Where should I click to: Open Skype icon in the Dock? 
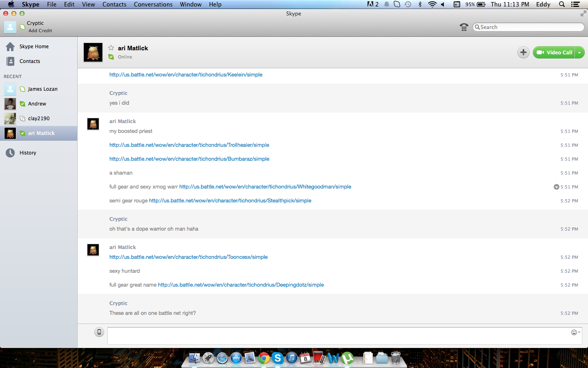click(278, 358)
